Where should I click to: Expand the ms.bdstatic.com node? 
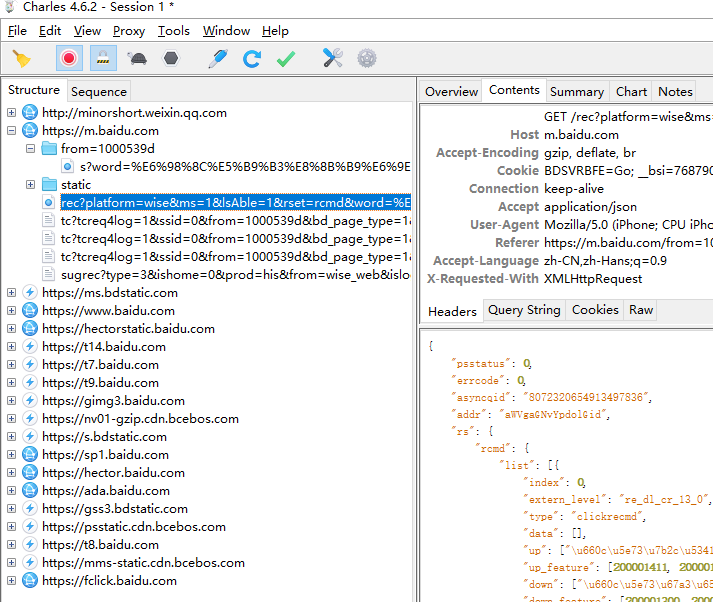coord(12,292)
